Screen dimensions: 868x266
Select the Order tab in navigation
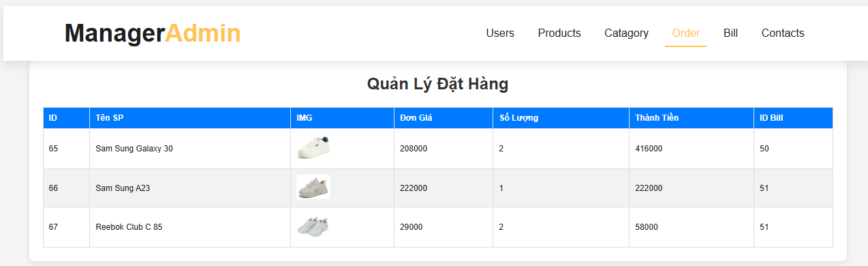click(x=685, y=33)
